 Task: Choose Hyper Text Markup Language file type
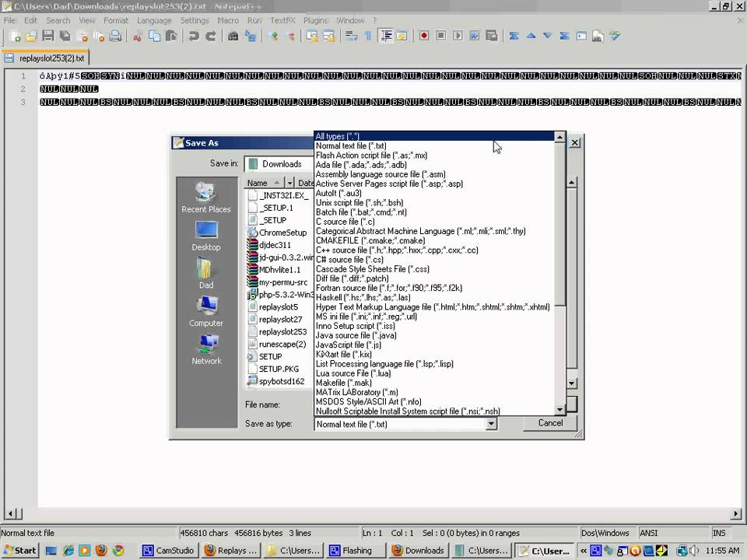coord(434,306)
